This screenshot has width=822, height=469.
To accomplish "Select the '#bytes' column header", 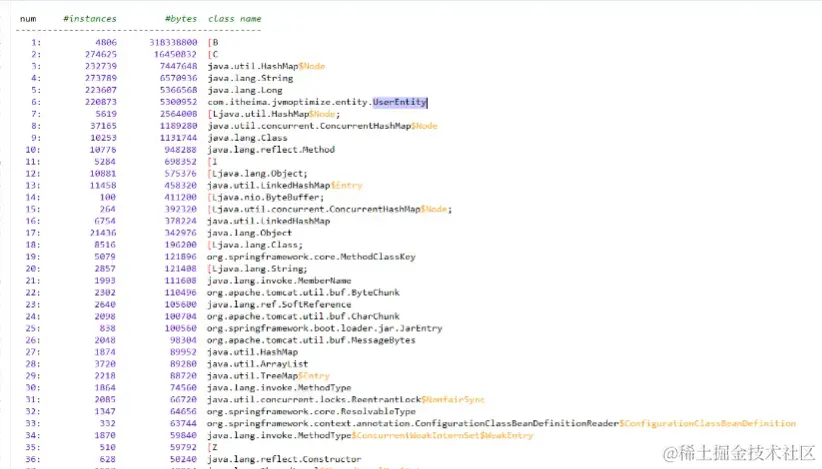I will (x=181, y=19).
